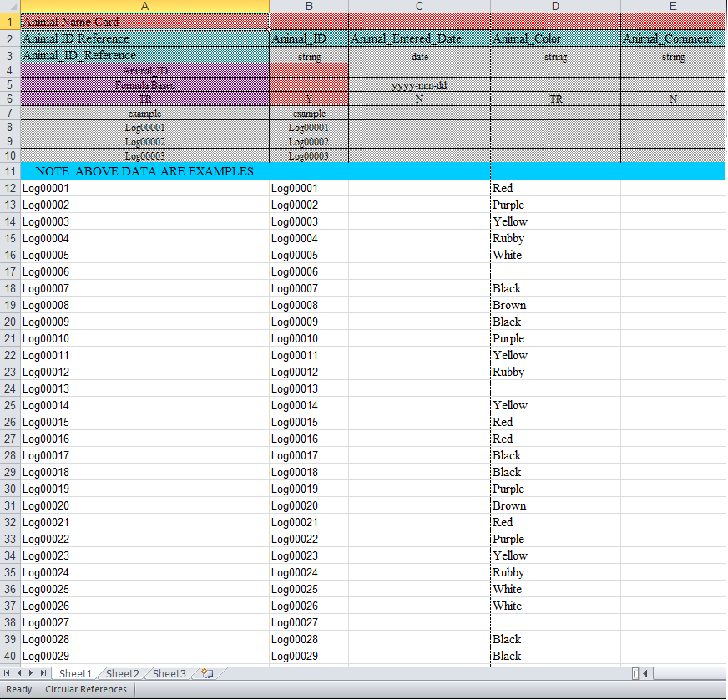Click 'Animal_ID' header in column B
Screen dimensions: 728x700
click(x=309, y=38)
